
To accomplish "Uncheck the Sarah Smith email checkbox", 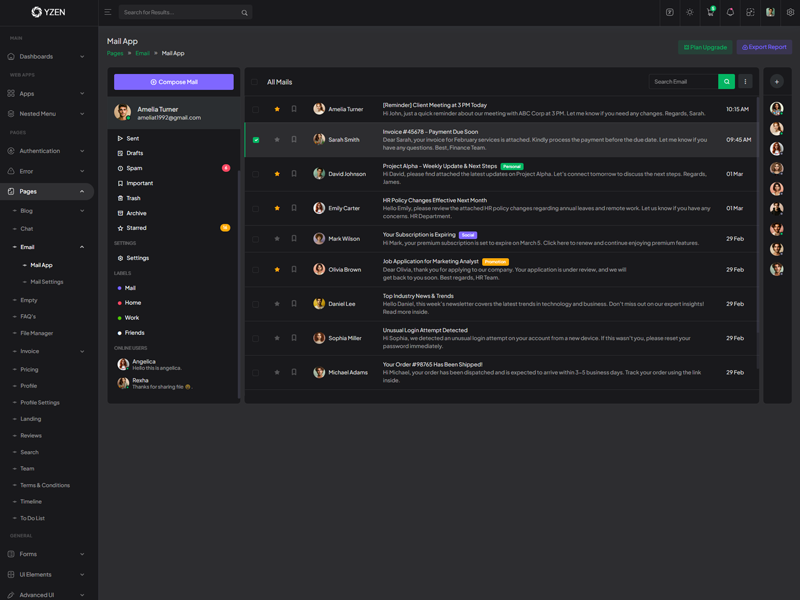I will 256,140.
